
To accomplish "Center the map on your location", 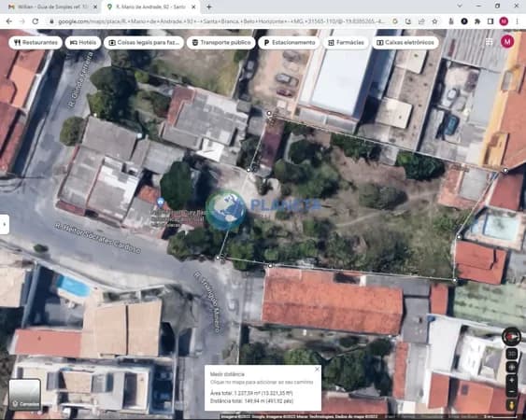I will tap(512, 368).
